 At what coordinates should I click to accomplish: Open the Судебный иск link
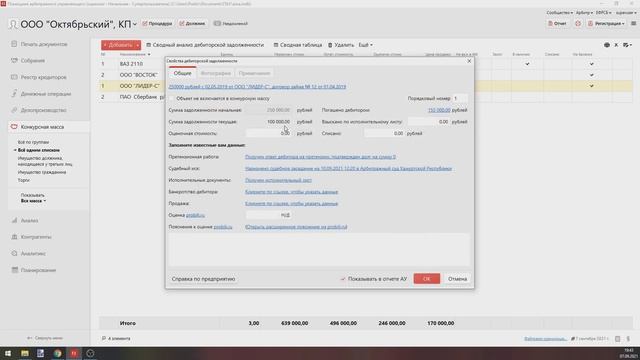tap(348, 169)
